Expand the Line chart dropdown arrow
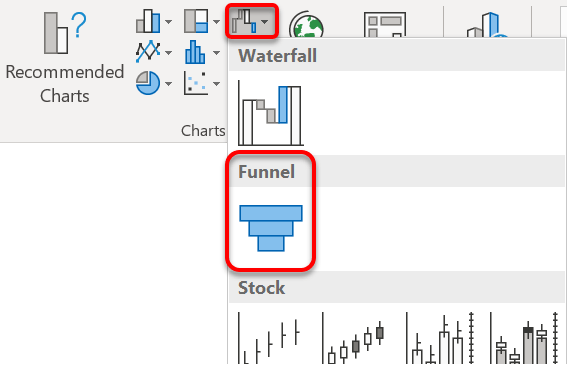 click(x=169, y=53)
